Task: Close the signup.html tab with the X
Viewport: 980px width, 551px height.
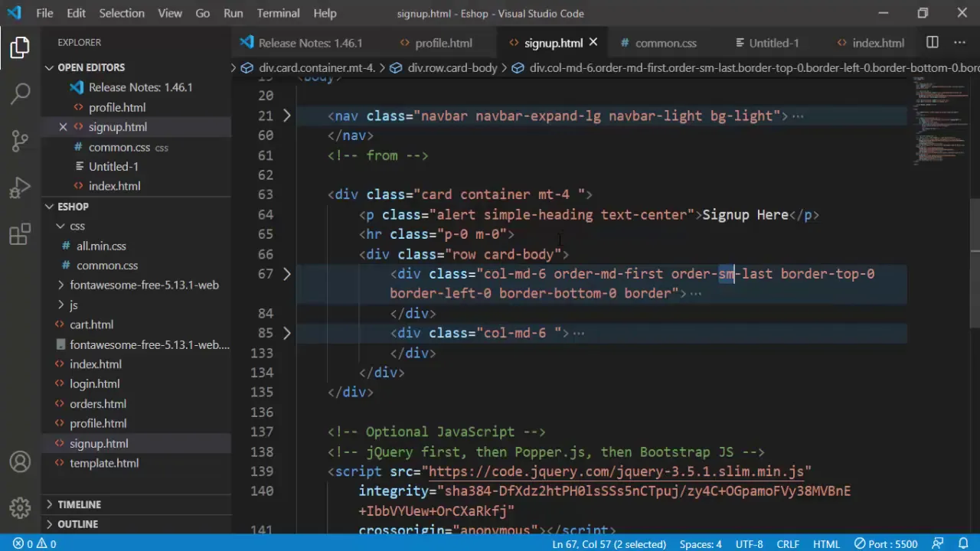Action: coord(593,43)
